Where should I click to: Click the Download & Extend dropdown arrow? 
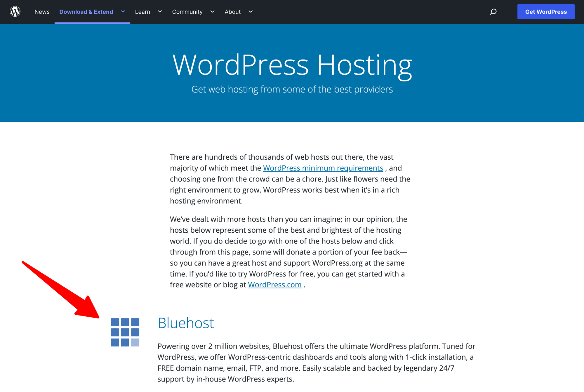coord(123,12)
